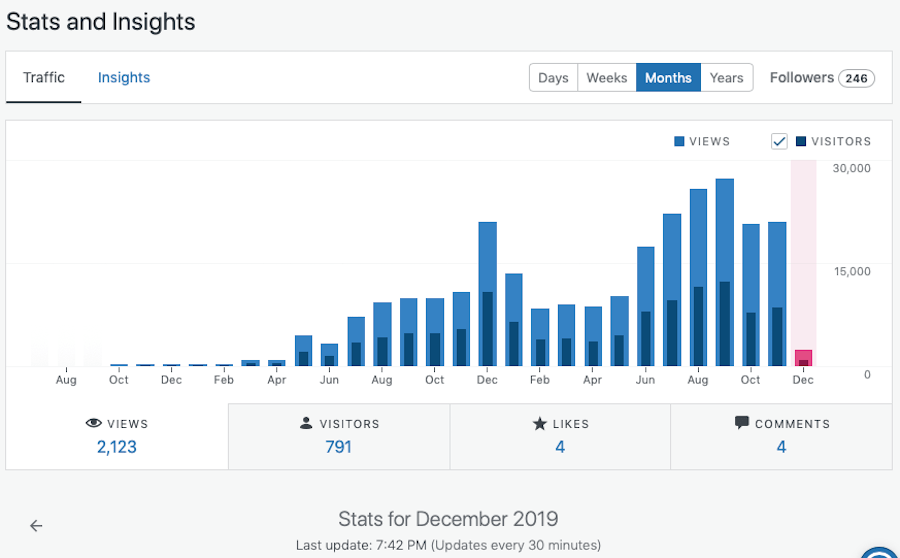Click the back arrow beside Stats for December
This screenshot has height=558, width=900.
click(x=36, y=526)
